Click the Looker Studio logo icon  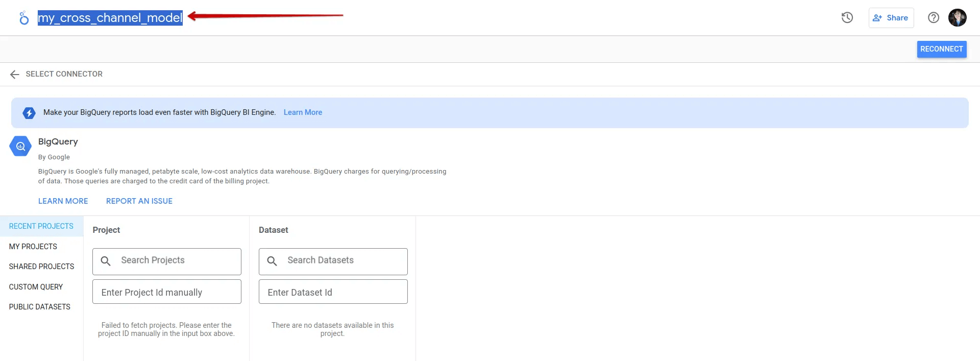[x=23, y=18]
